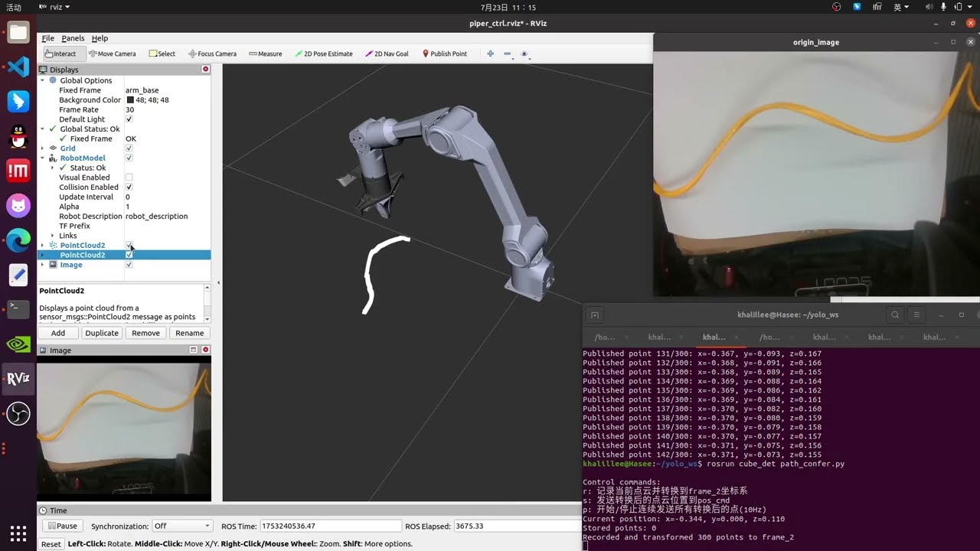980x551 pixels.
Task: Expand the Grid display node
Action: pos(43,148)
